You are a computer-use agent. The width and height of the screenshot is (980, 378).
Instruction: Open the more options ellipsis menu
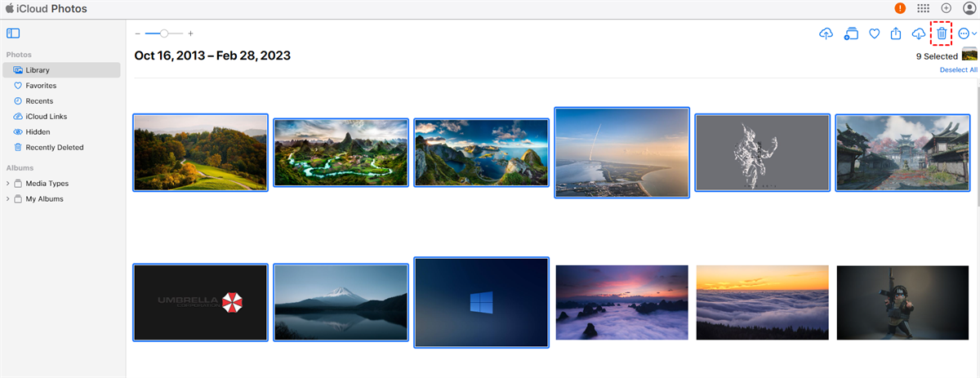(x=968, y=33)
